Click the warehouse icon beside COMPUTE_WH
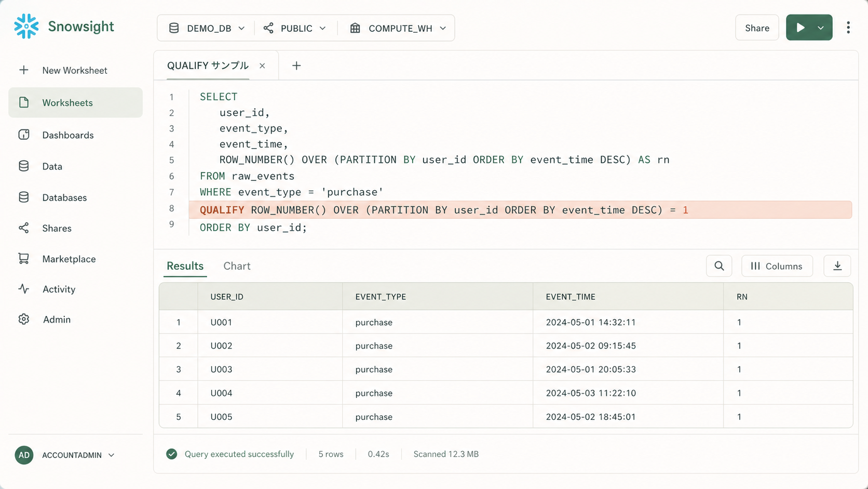This screenshot has height=489, width=868. pyautogui.click(x=355, y=28)
